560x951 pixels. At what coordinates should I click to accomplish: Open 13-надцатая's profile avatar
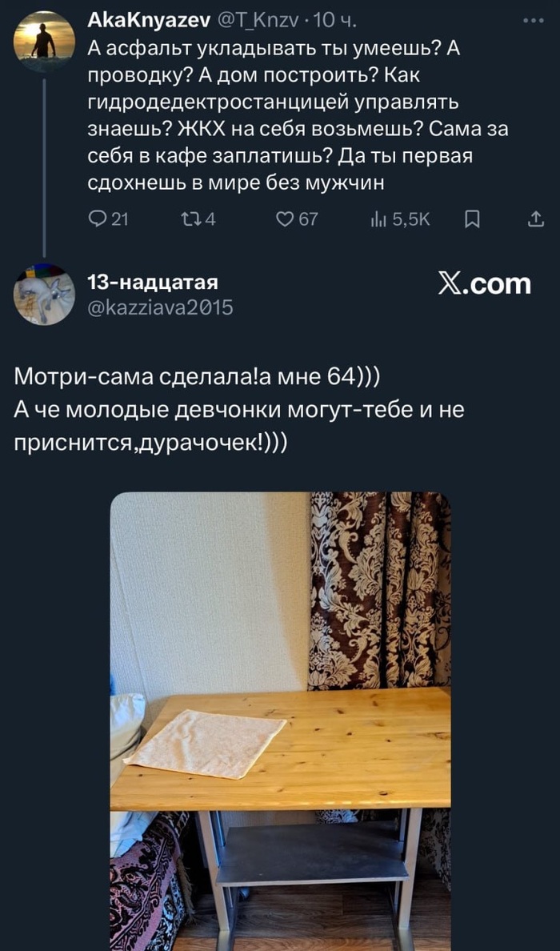click(44, 295)
